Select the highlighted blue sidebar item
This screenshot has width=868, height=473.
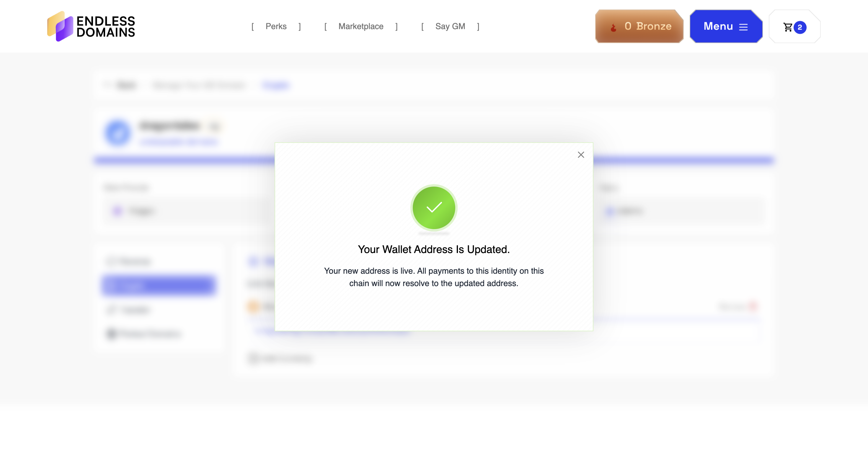[x=158, y=286]
